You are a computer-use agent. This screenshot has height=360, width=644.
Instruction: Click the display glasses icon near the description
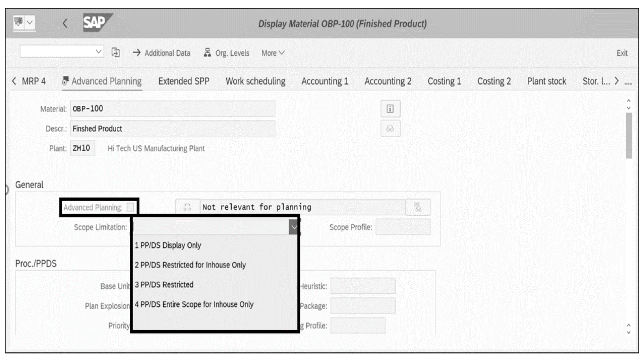pos(391,128)
